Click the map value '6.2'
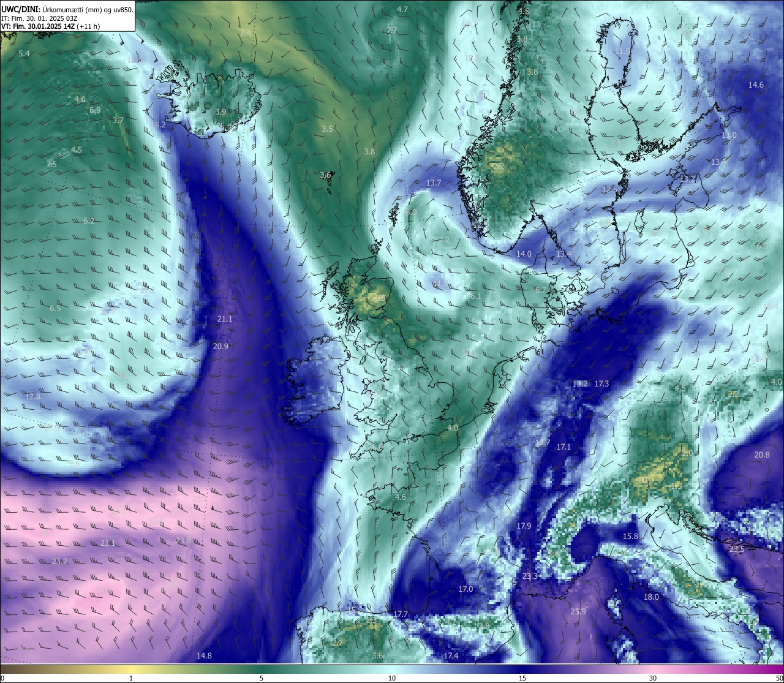This screenshot has width=784, height=683. 89,221
